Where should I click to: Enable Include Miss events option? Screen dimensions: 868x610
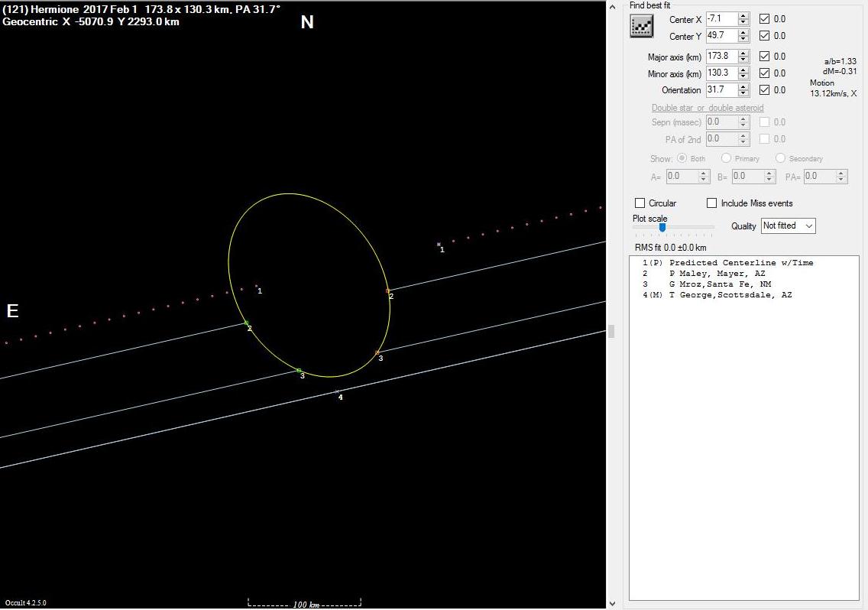[x=712, y=203]
